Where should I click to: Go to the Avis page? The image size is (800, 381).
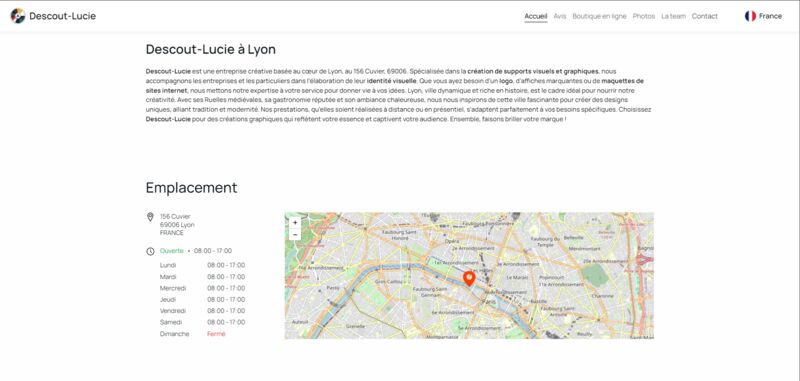point(560,16)
